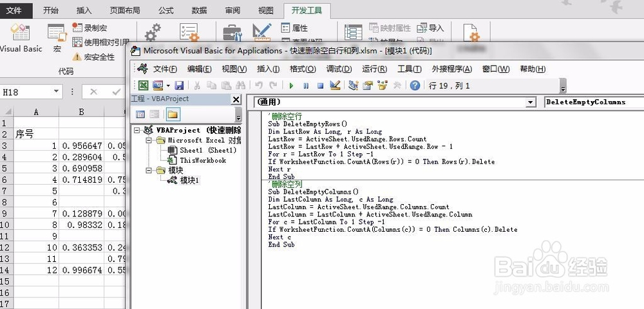Switch to the 开始 ribbon tab
644x309 pixels.
pos(50,11)
